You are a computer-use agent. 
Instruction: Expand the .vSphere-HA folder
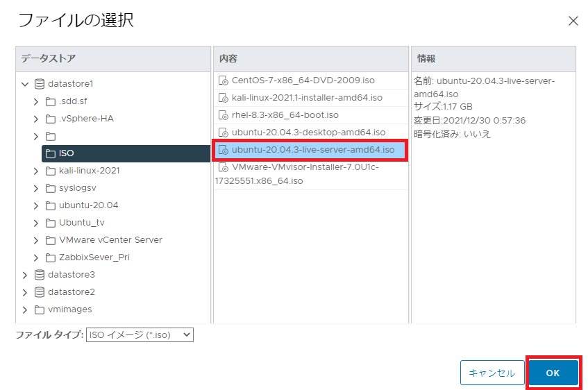pos(35,119)
